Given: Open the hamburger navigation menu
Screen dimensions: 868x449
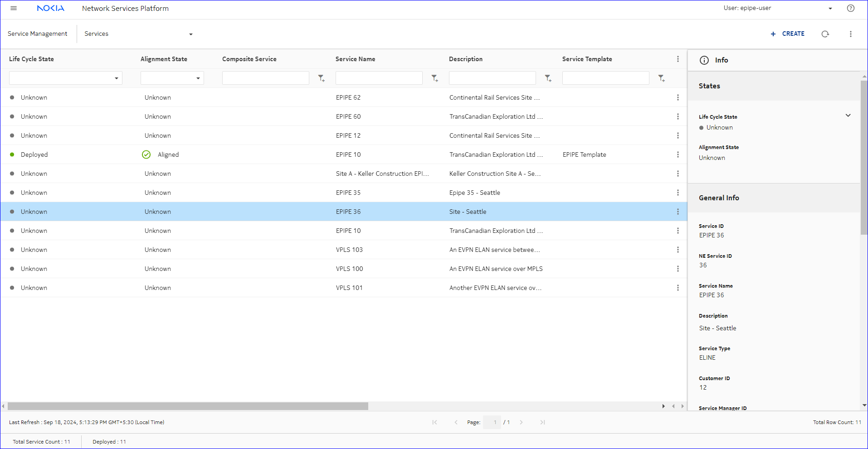Looking at the screenshot, I should (x=14, y=8).
